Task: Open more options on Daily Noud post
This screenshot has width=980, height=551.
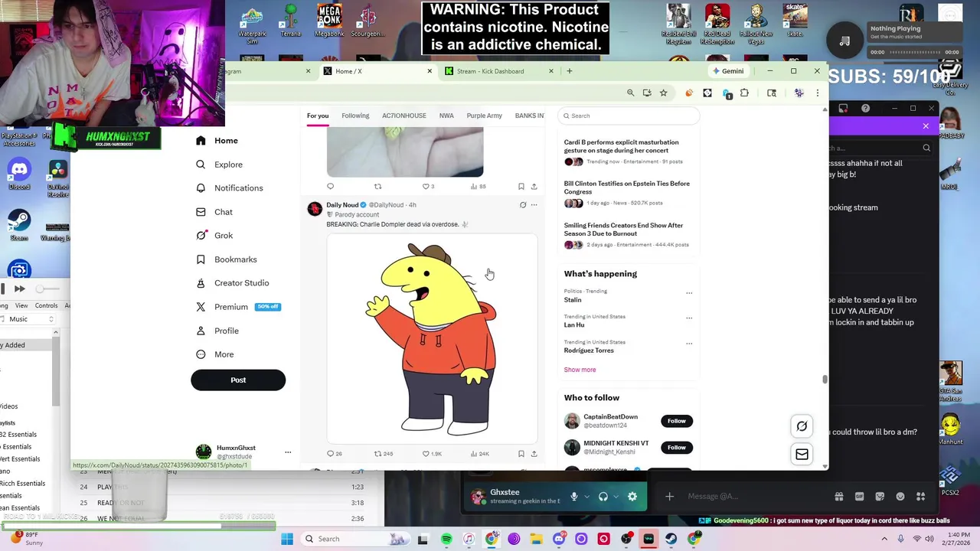Action: click(534, 205)
